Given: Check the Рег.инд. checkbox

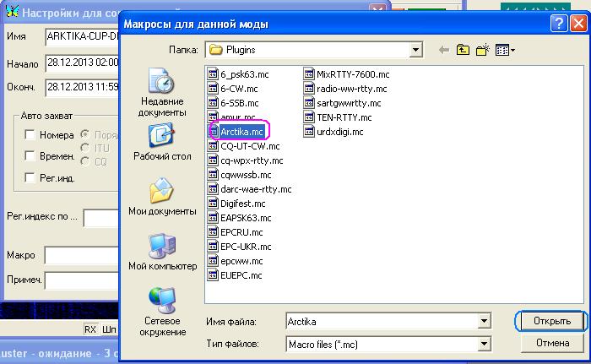Looking at the screenshot, I should click(30, 177).
